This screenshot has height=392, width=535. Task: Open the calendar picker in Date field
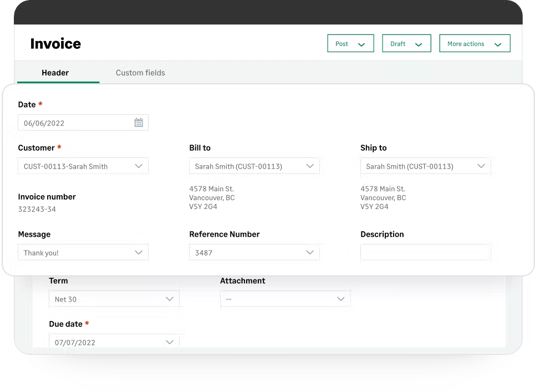tap(139, 123)
